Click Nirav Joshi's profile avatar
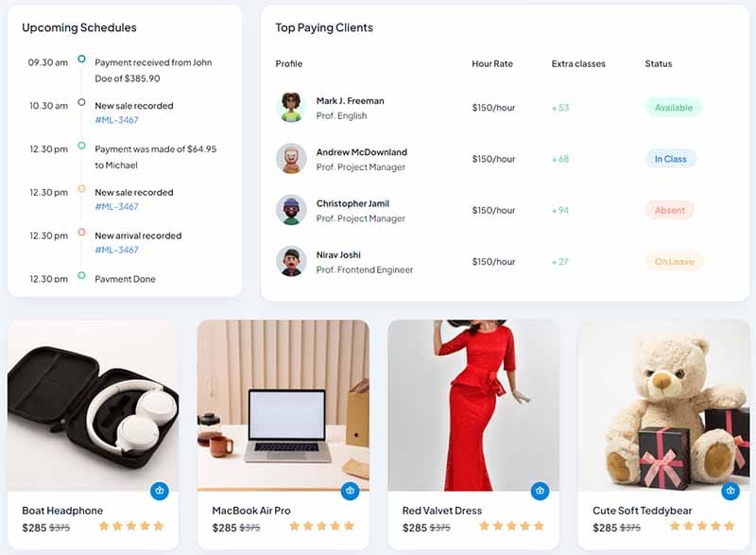 [x=291, y=261]
